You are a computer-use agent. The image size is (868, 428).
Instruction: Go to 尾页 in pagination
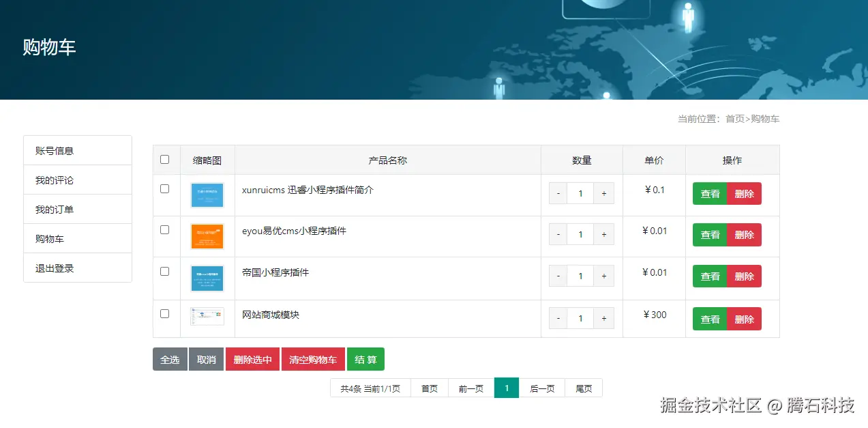[x=584, y=388]
